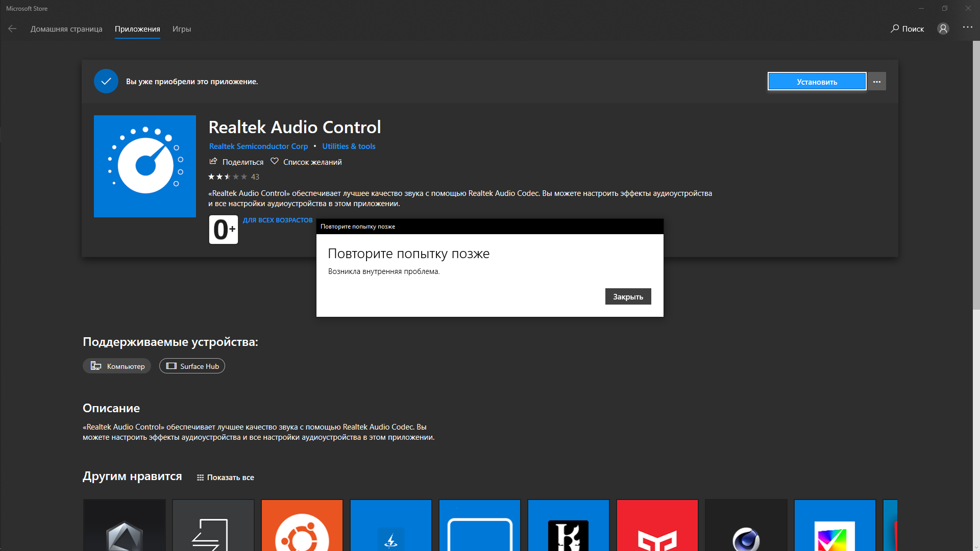Viewport: 980px width, 551px height.
Task: Click the 'Другим нравится' heading
Action: (x=132, y=476)
